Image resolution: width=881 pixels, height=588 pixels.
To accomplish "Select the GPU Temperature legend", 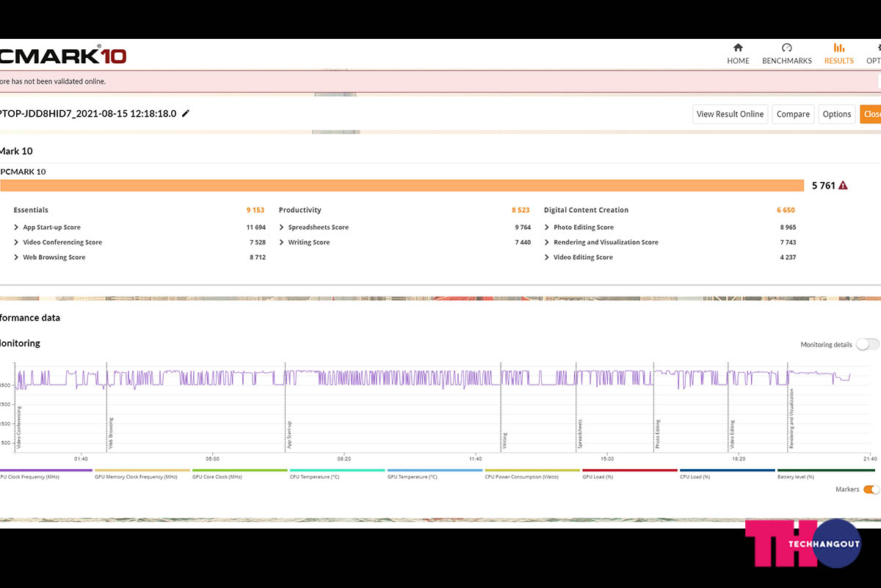I will (435, 473).
